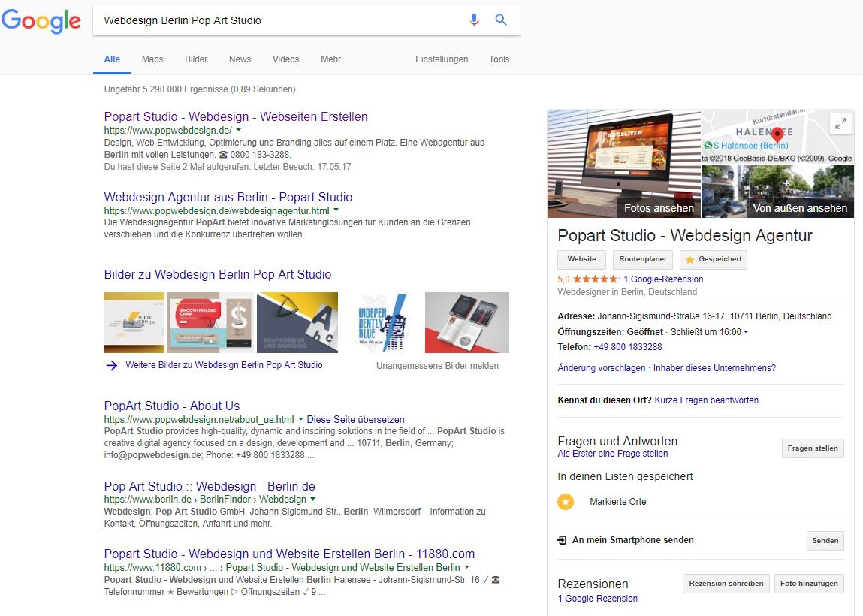Click the yellow star Markierte Orte icon
The height and width of the screenshot is (616, 863).
(x=566, y=502)
